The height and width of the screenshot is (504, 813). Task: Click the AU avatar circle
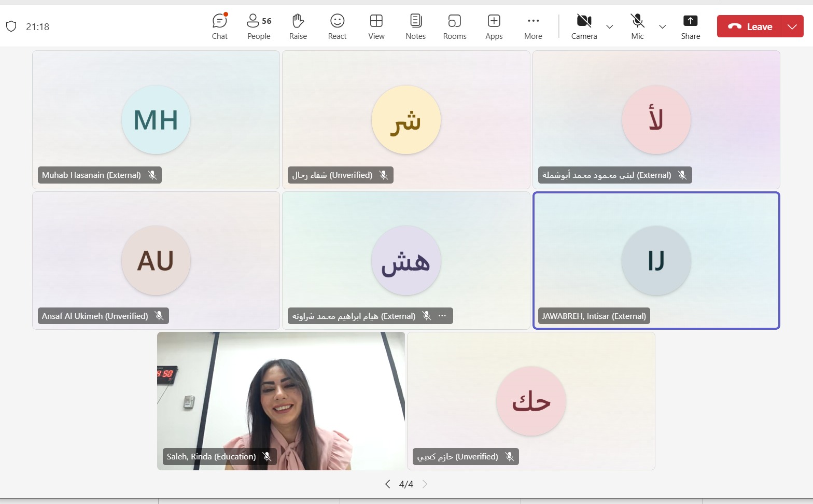(156, 260)
